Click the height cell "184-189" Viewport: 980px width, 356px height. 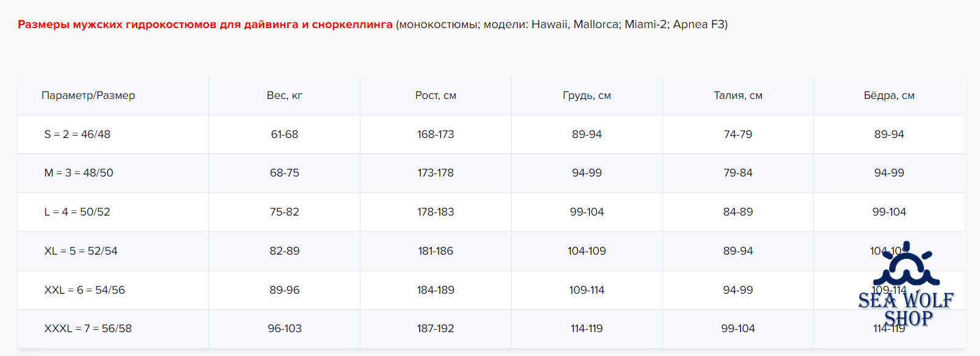point(435,290)
